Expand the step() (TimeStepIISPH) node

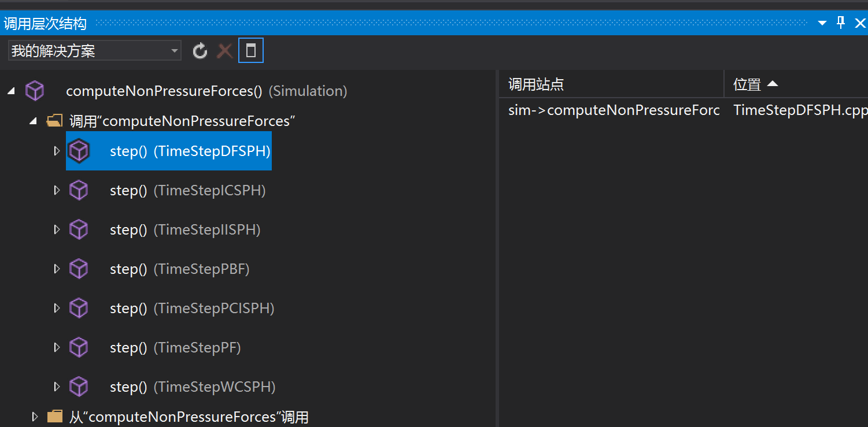coord(57,229)
